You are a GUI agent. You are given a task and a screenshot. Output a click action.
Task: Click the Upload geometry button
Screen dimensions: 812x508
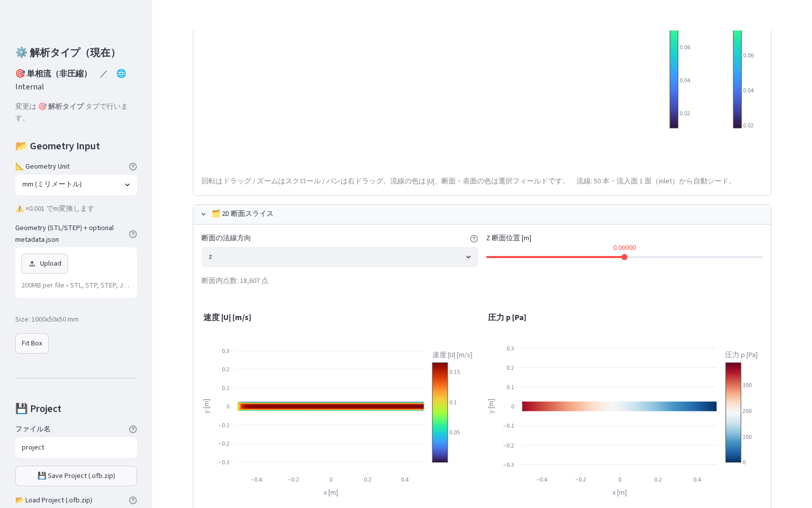[x=45, y=264]
